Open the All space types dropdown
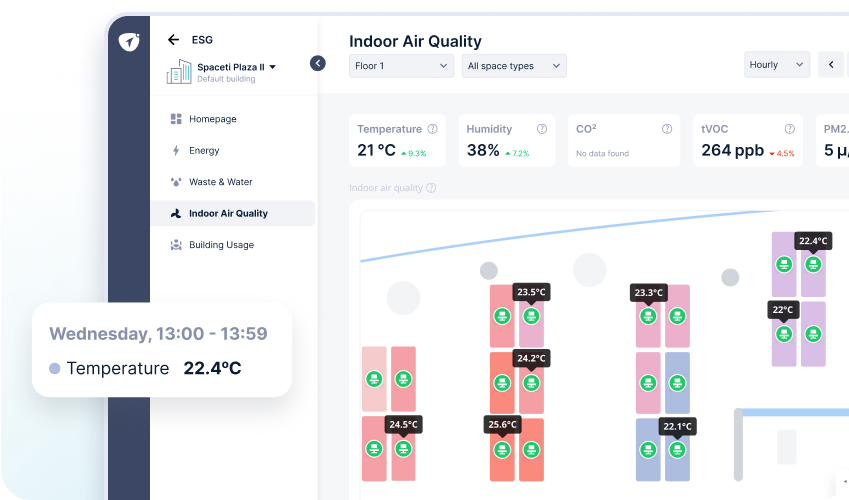Viewport: 849px width, 500px height. pyautogui.click(x=514, y=66)
